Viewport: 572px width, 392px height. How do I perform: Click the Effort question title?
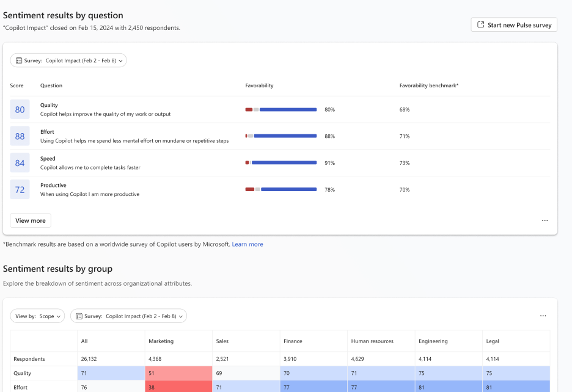tap(47, 132)
